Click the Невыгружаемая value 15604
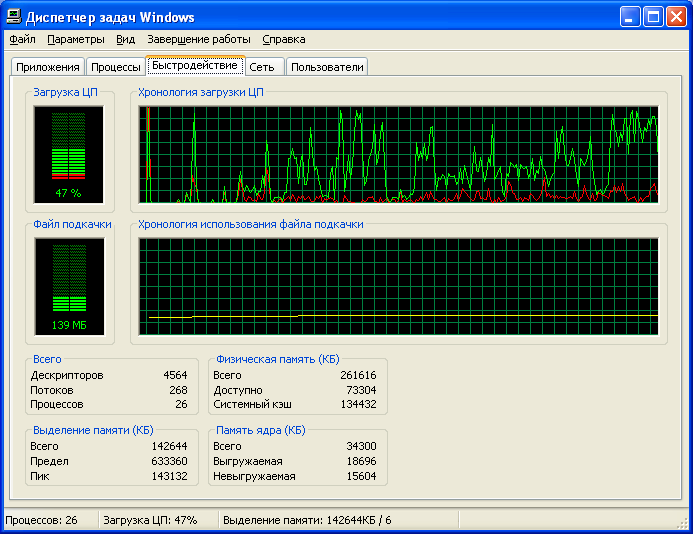The height and width of the screenshot is (534, 693). 362,477
